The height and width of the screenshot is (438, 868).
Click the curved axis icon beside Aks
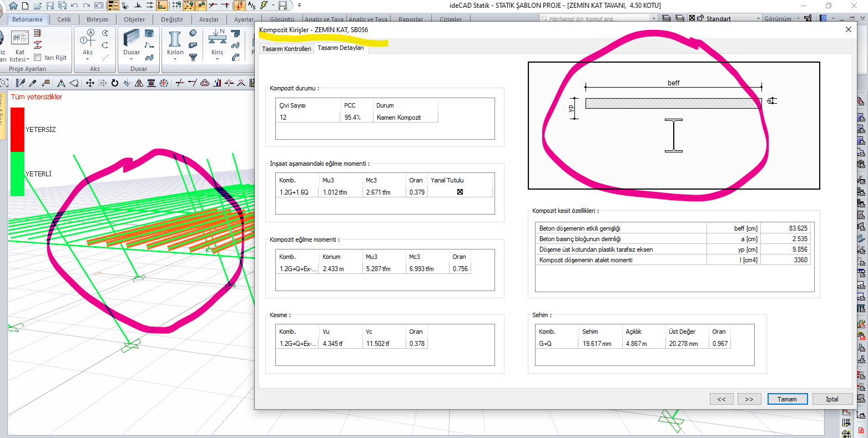pos(105,33)
